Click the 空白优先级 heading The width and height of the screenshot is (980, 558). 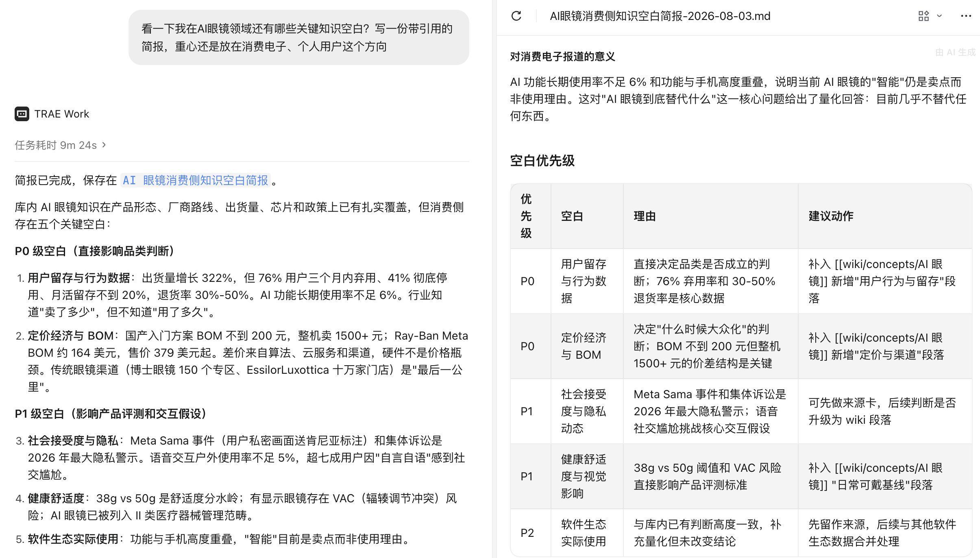pos(542,161)
